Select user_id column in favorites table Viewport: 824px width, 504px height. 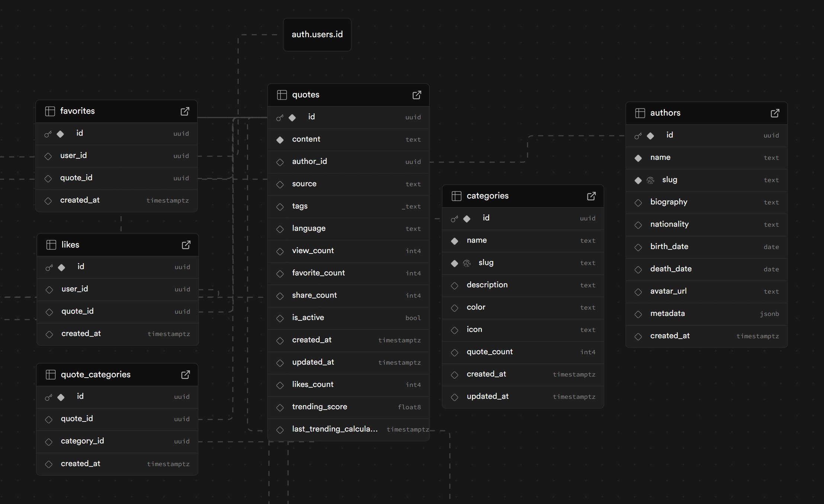click(x=73, y=155)
